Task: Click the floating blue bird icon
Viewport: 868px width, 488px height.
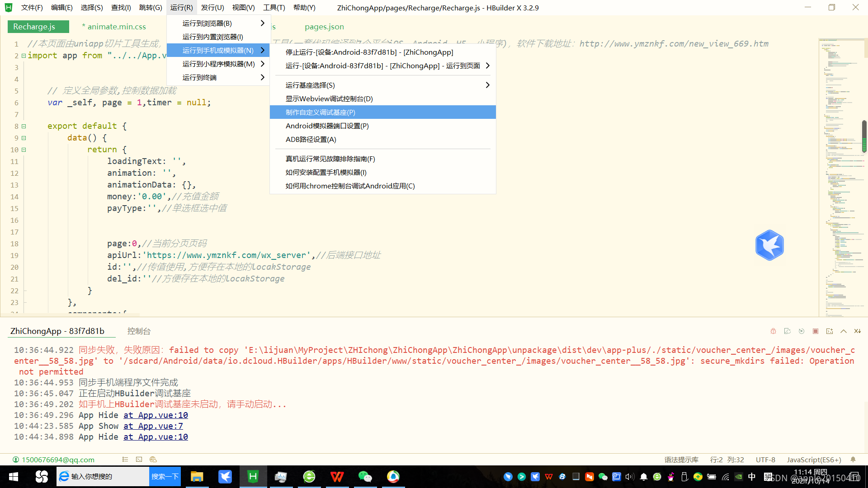Action: pyautogui.click(x=769, y=245)
